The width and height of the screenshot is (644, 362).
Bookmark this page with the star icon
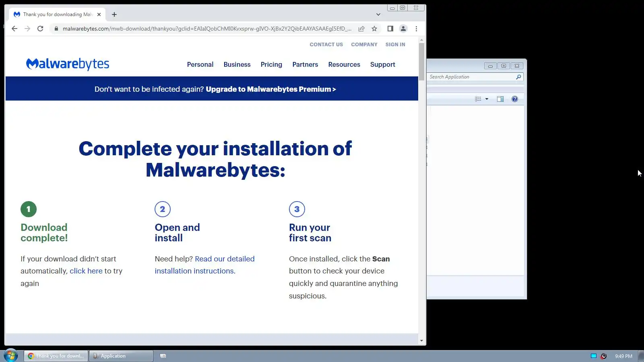pyautogui.click(x=374, y=29)
